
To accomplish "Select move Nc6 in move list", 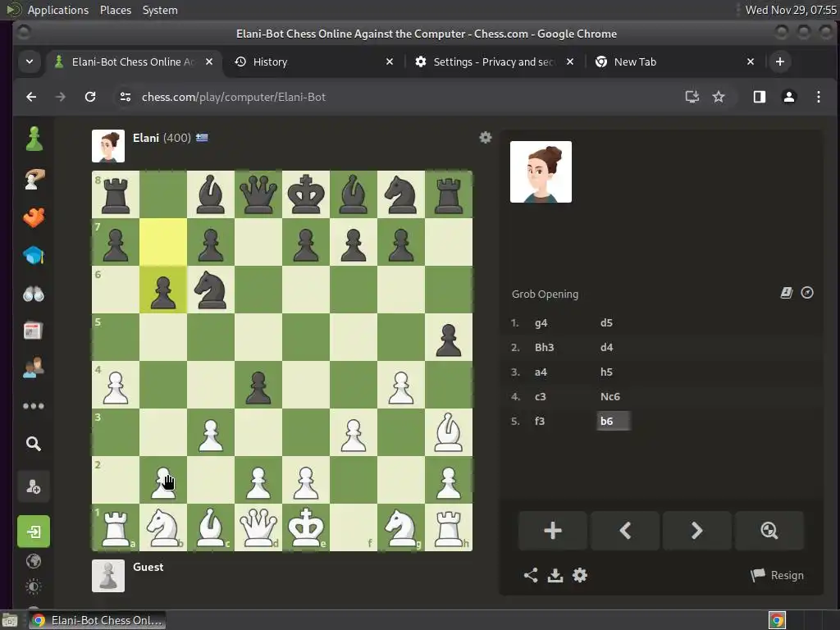I will [x=610, y=396].
